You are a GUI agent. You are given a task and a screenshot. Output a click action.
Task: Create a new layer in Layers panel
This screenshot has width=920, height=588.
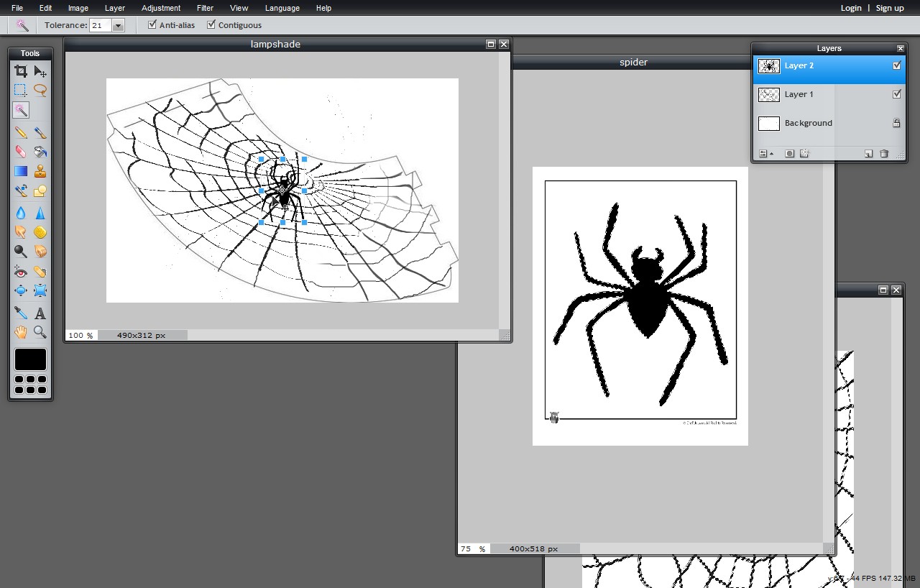868,154
